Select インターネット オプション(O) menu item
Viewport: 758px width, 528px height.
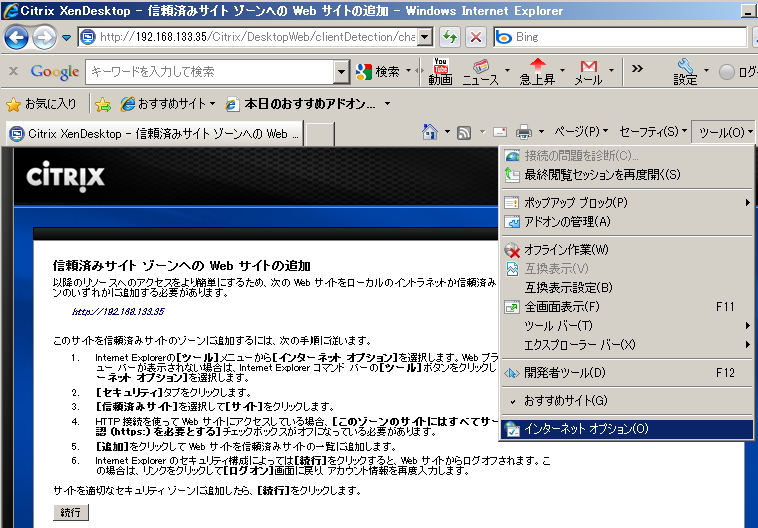627,429
